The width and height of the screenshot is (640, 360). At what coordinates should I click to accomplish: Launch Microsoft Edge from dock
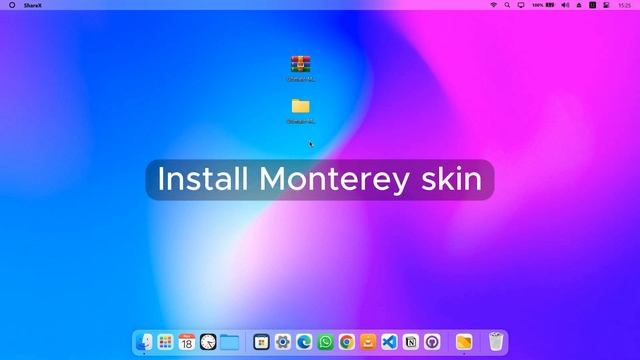[304, 342]
